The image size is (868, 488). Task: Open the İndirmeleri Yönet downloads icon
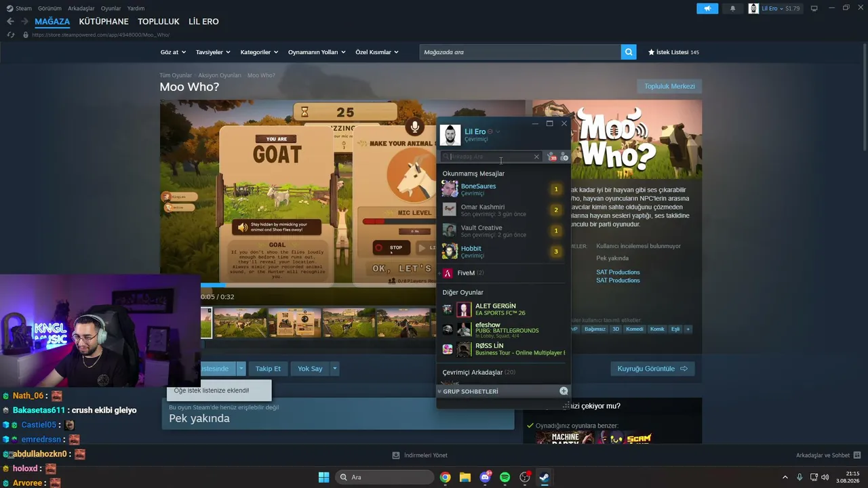396,455
